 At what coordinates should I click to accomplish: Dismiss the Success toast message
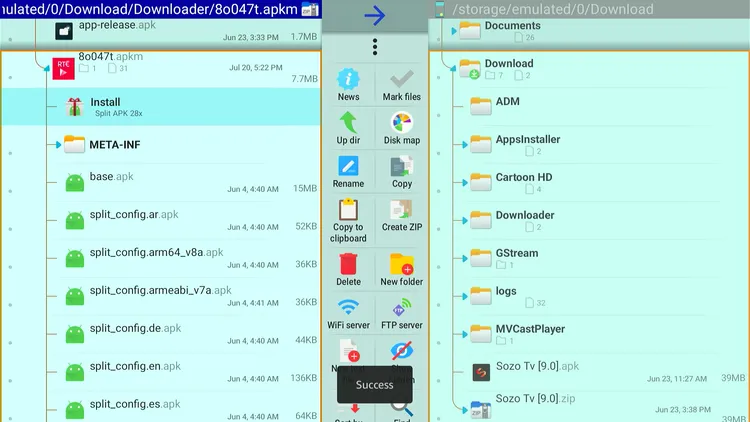tap(375, 385)
